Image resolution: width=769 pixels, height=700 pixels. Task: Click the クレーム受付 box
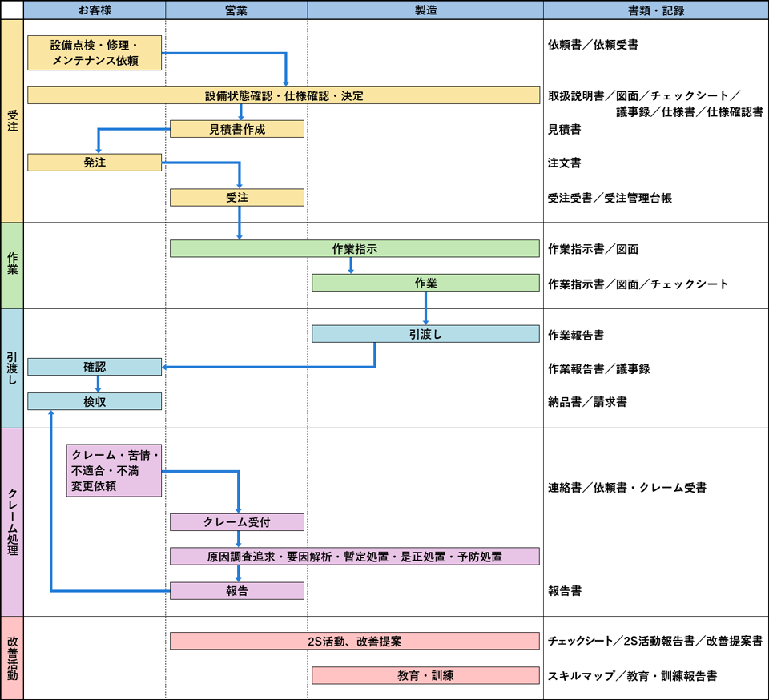[x=237, y=522]
